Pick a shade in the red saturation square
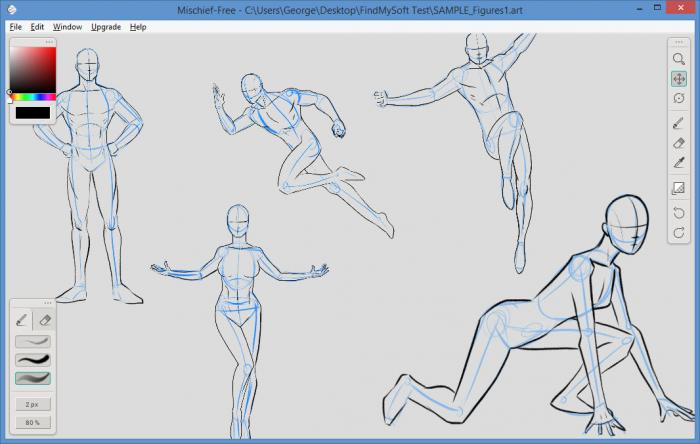The width and height of the screenshot is (700, 444). pos(33,70)
